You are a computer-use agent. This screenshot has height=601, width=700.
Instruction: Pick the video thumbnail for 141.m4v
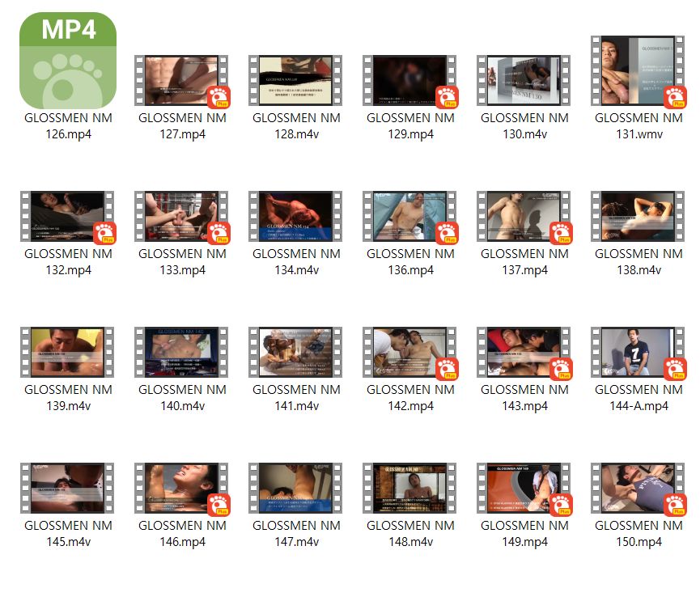tap(295, 352)
